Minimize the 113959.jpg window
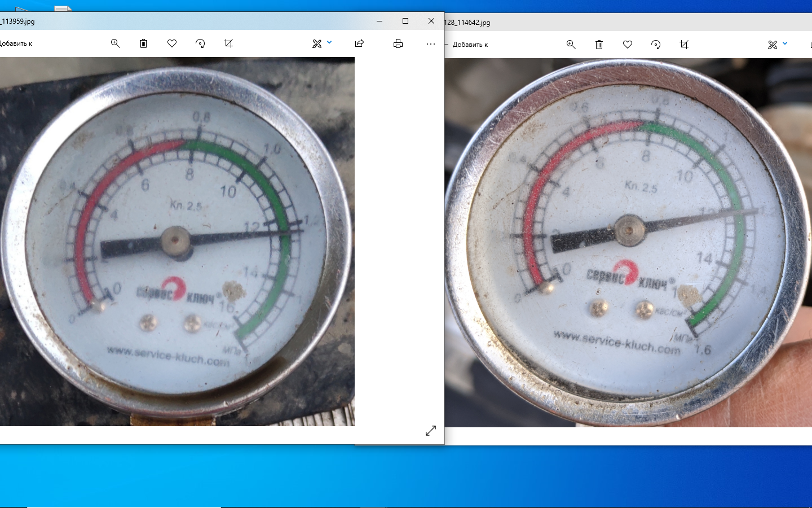 379,21
